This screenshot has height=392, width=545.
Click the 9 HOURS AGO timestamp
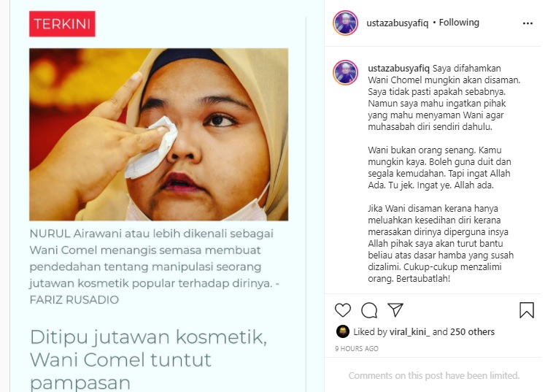click(x=357, y=348)
